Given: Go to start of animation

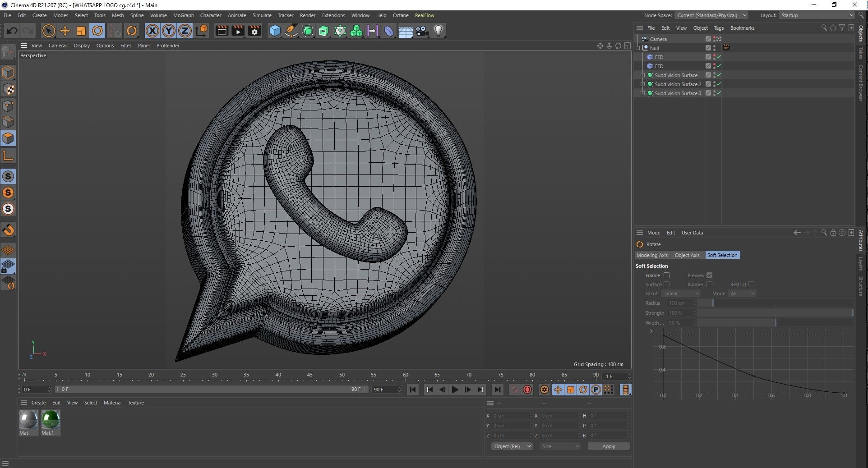Looking at the screenshot, I should click(412, 390).
